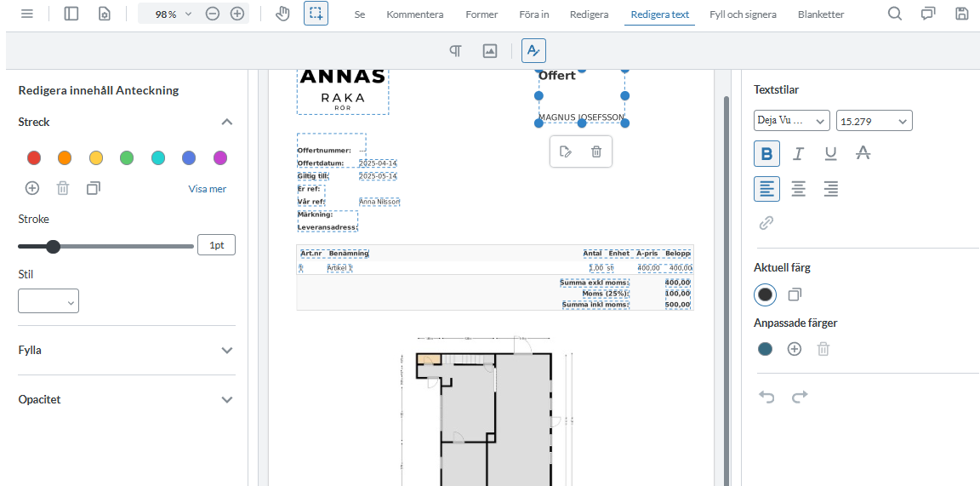Select the hand pan tool
The height and width of the screenshot is (486, 980).
click(x=282, y=14)
